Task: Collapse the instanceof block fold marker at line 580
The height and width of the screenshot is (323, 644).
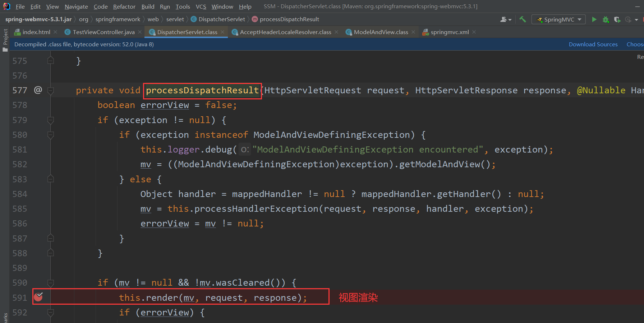Action: (x=51, y=135)
